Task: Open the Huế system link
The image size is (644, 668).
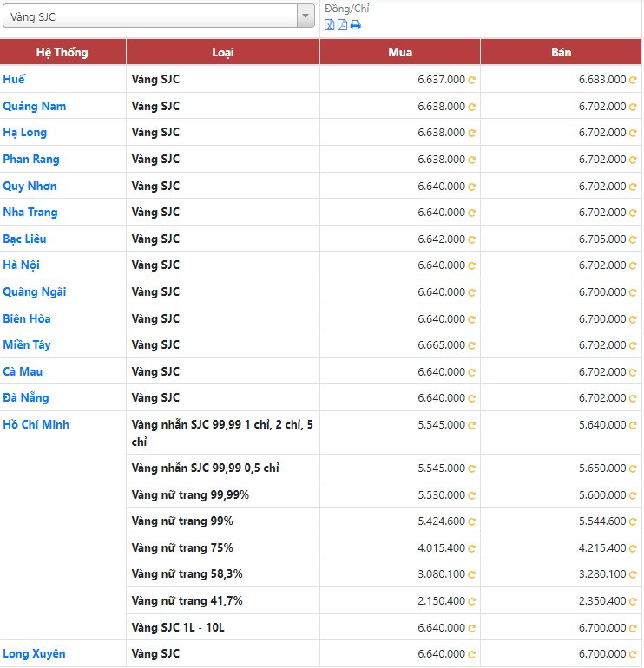Action: (14, 79)
